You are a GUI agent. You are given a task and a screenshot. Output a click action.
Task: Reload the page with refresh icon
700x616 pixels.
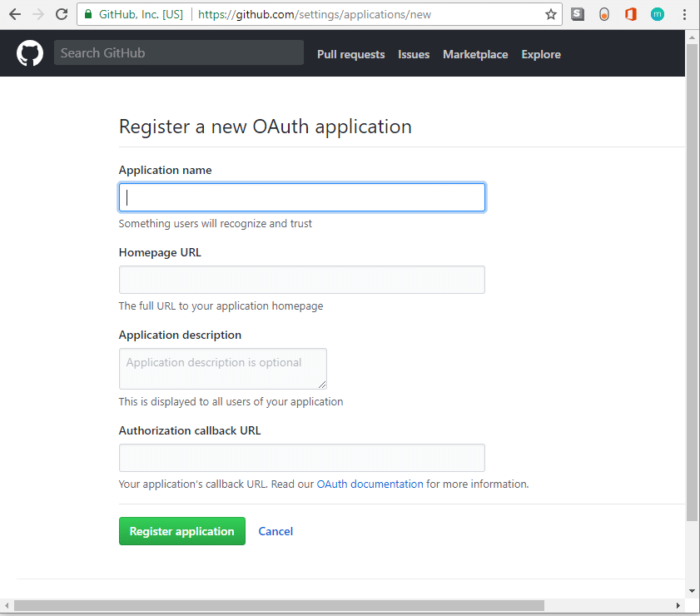point(62,14)
